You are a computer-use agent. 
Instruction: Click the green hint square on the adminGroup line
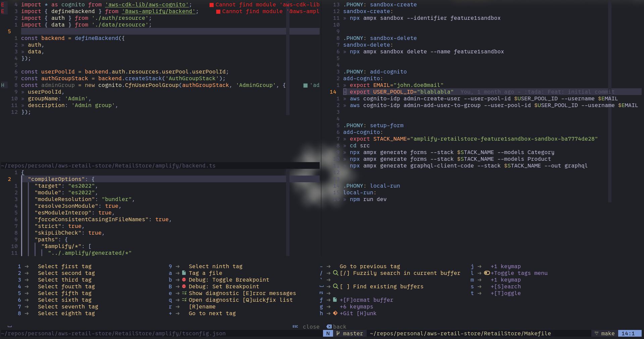point(305,85)
